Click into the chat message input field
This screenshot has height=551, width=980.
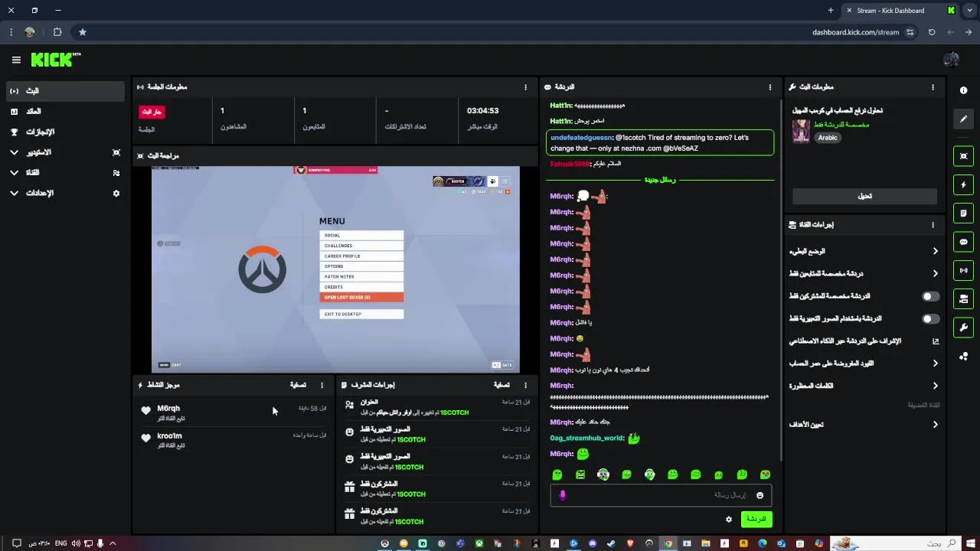pos(661,495)
